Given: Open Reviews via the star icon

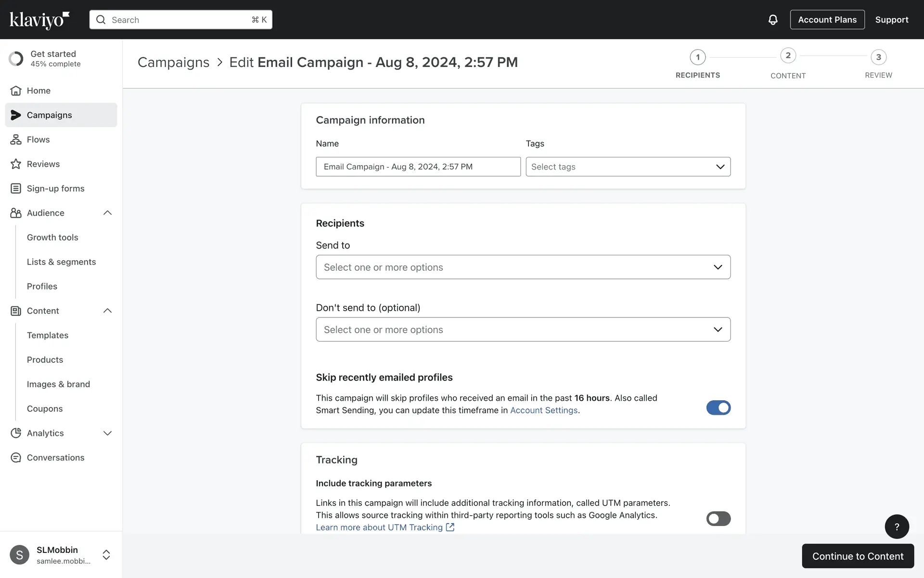Looking at the screenshot, I should click(x=16, y=164).
